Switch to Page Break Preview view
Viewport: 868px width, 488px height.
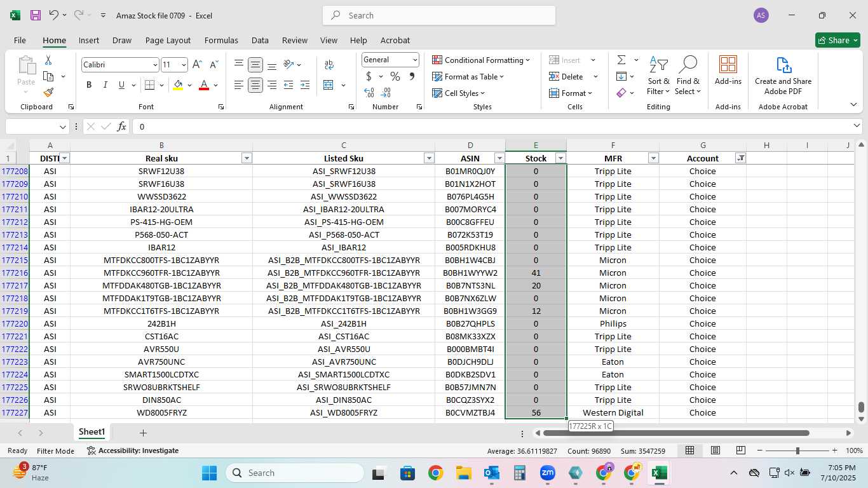741,451
